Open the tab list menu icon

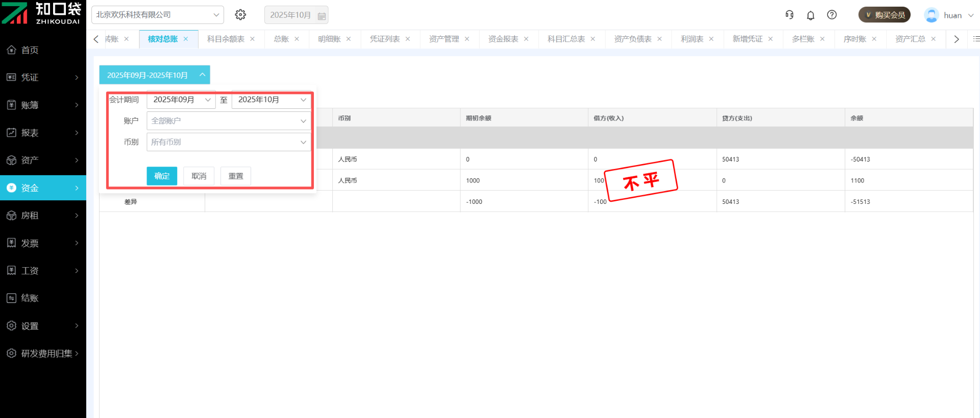[x=976, y=39]
